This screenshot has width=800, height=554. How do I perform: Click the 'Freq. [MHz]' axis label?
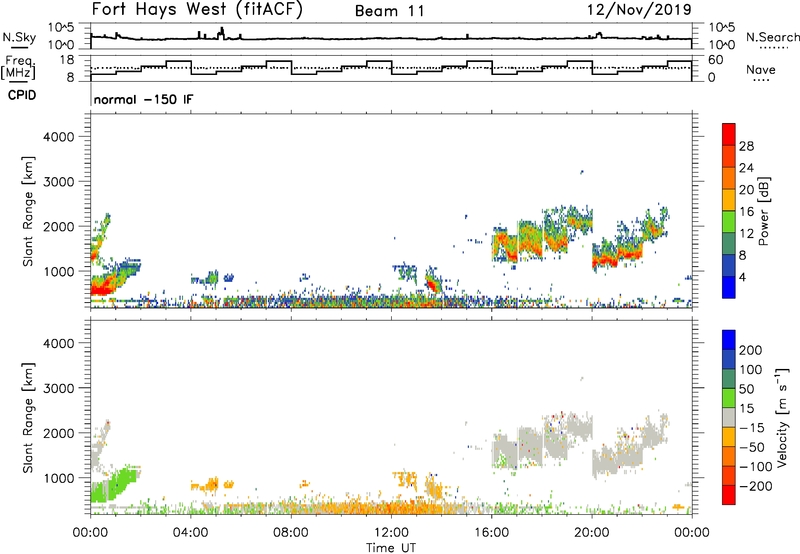point(18,67)
